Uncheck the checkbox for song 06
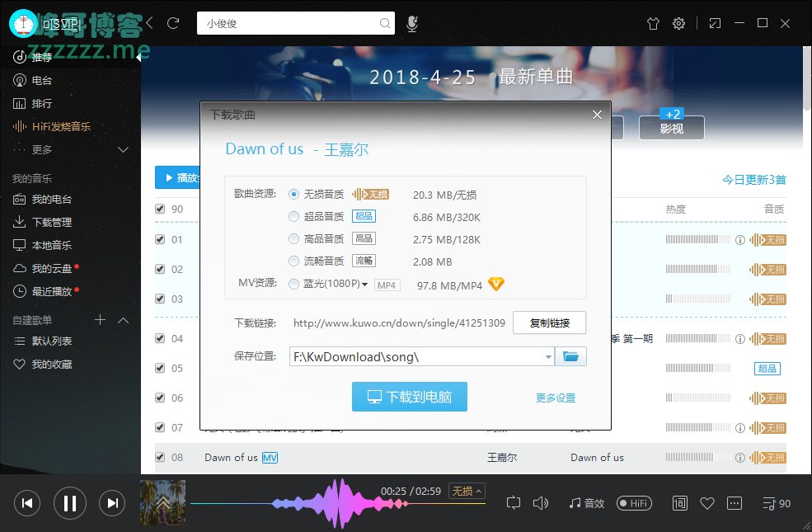This screenshot has height=532, width=812. (160, 398)
